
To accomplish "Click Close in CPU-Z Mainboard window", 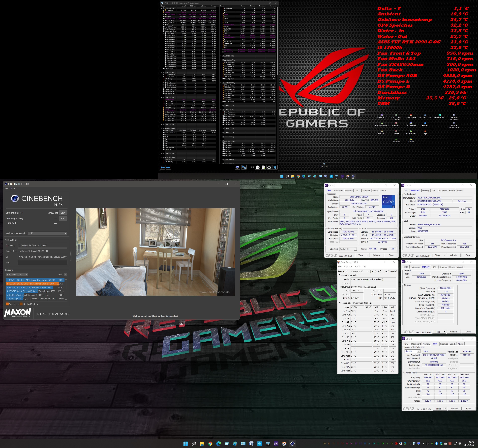I will click(x=468, y=255).
